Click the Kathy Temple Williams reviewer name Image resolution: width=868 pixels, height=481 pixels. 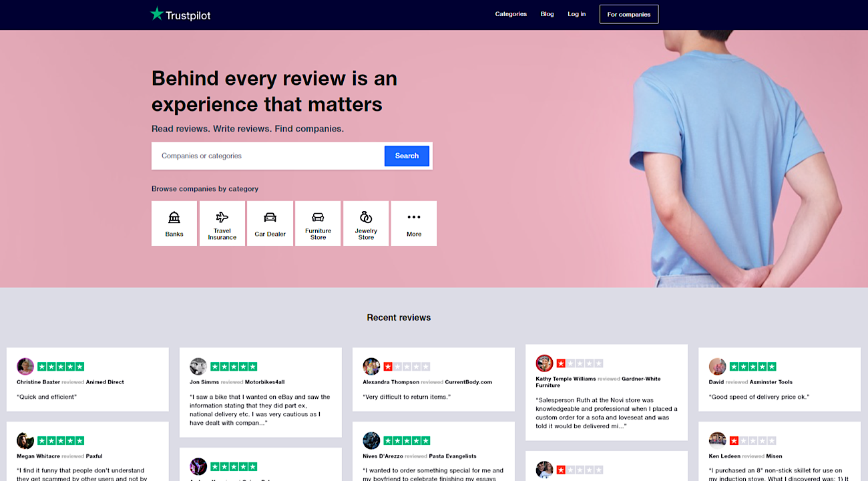point(566,379)
